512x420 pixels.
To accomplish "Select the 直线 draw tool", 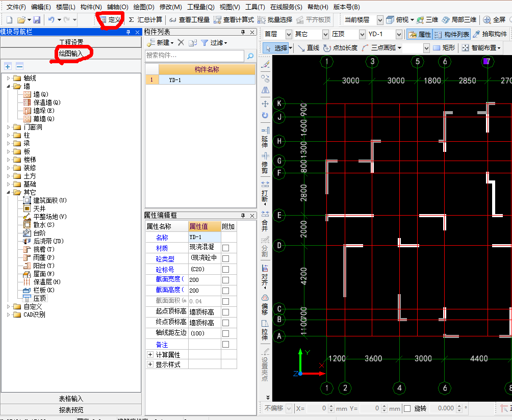I will tap(309, 48).
